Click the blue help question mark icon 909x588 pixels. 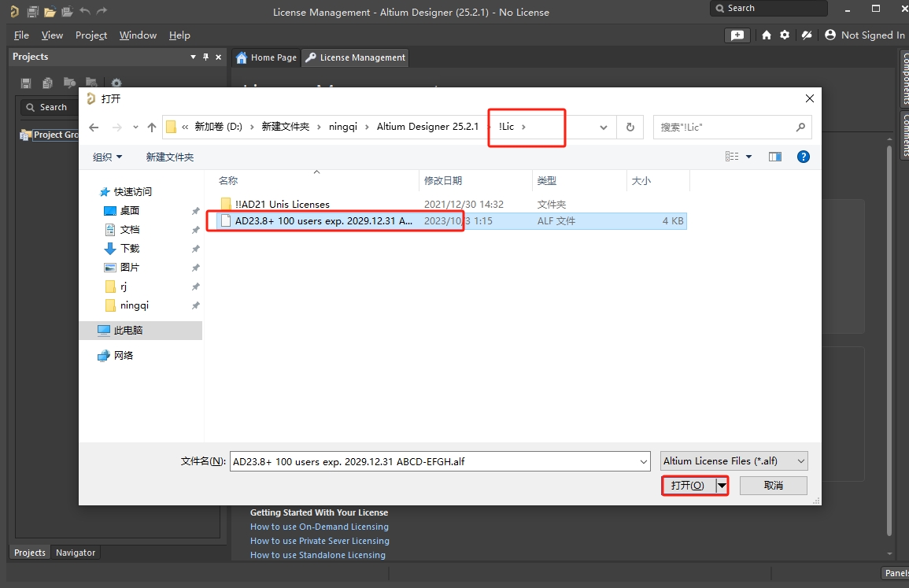point(803,157)
